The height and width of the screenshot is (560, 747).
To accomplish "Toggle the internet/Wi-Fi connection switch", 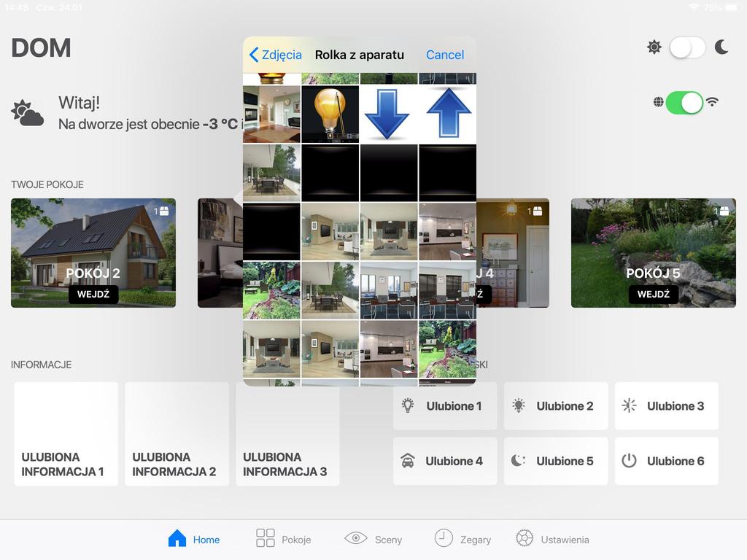I will 684,102.
